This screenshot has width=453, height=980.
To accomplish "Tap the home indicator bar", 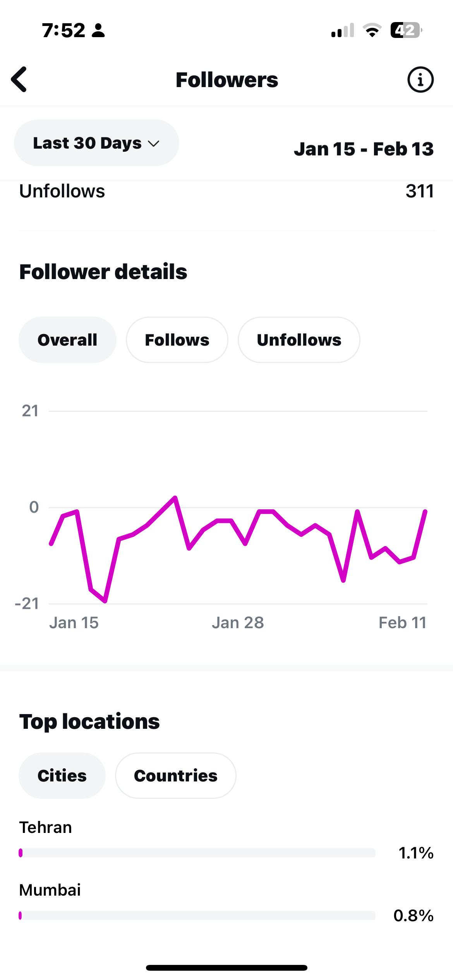I will click(226, 968).
